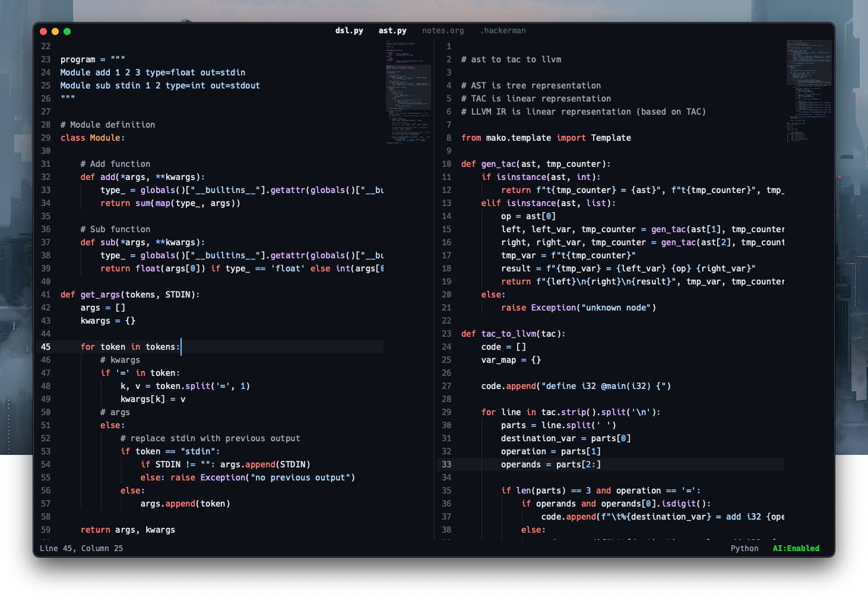Click the 'class Module:' line in left pane

click(x=93, y=138)
